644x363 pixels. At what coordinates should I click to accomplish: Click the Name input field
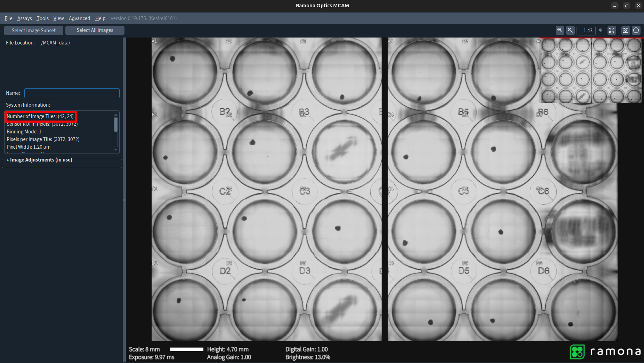[72, 93]
